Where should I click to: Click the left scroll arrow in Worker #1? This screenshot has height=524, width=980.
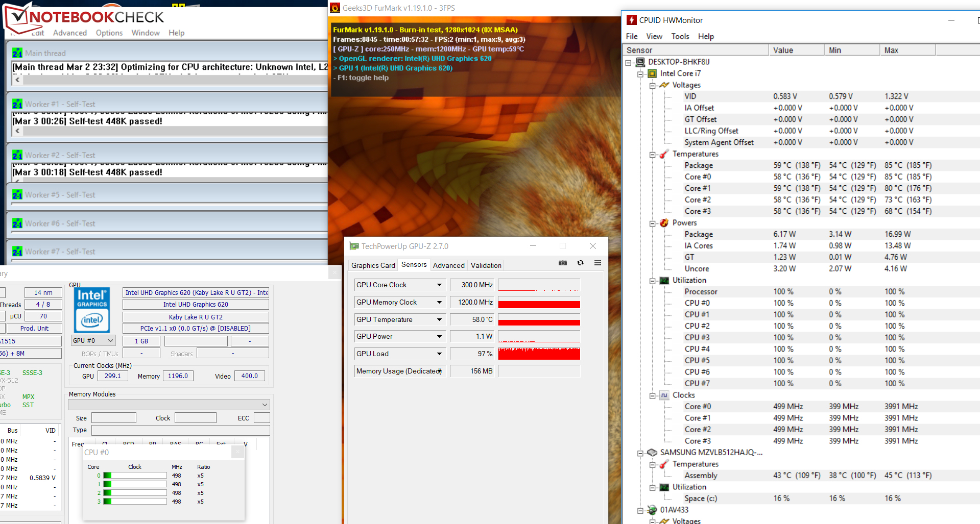coord(17,131)
